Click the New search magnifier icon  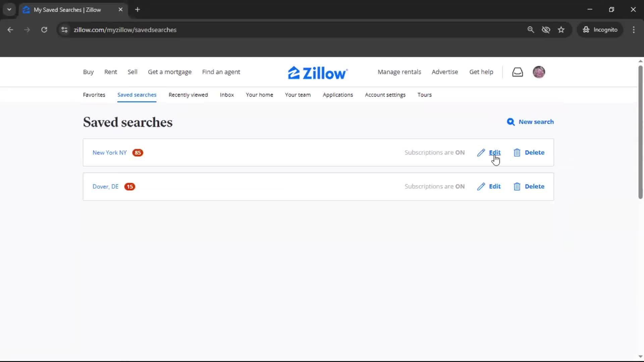coord(511,122)
